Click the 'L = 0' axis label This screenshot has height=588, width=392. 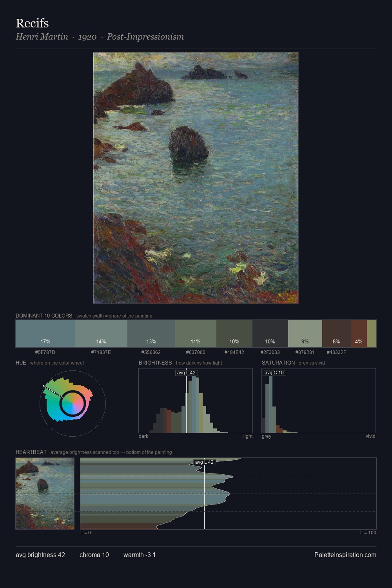pos(85,533)
